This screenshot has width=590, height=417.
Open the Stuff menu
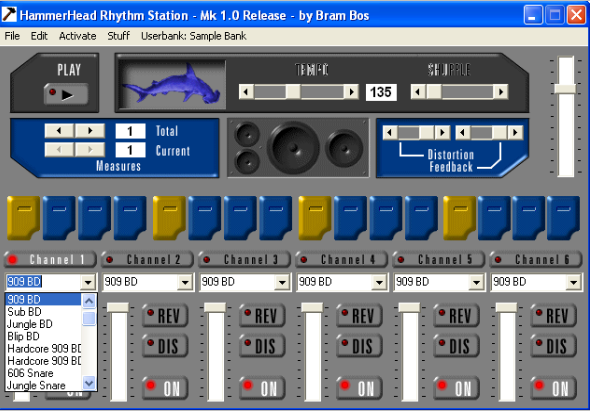119,36
